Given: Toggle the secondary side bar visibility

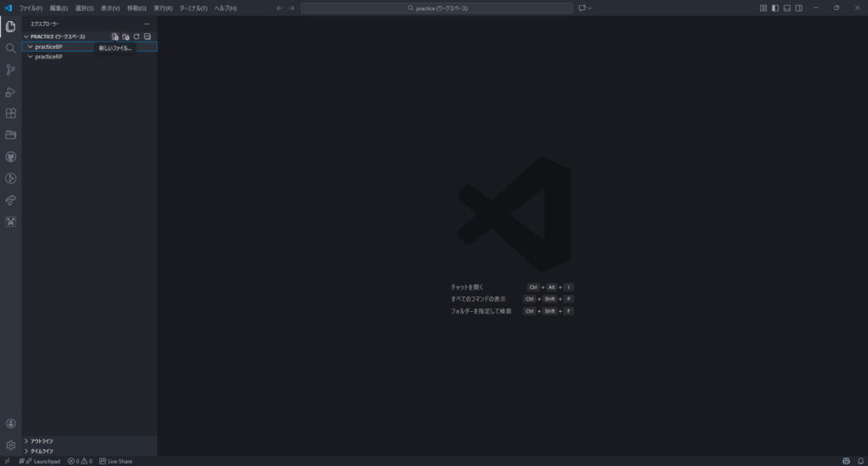Looking at the screenshot, I should [x=798, y=8].
